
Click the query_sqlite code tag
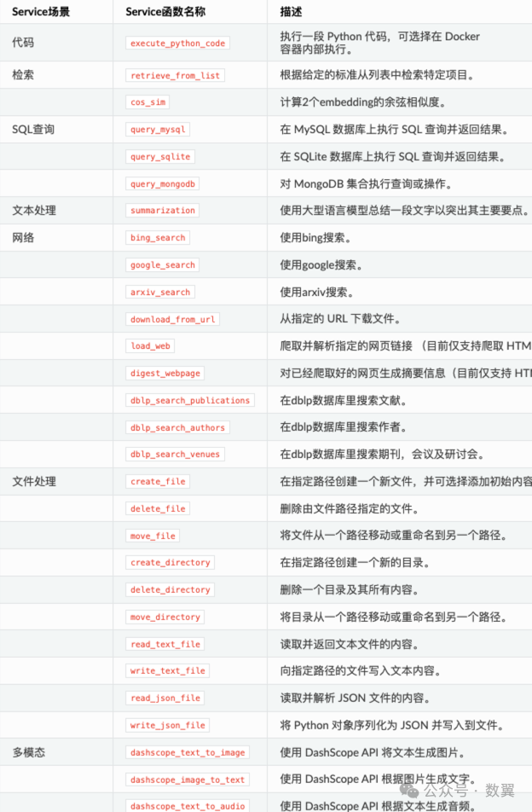pos(160,156)
